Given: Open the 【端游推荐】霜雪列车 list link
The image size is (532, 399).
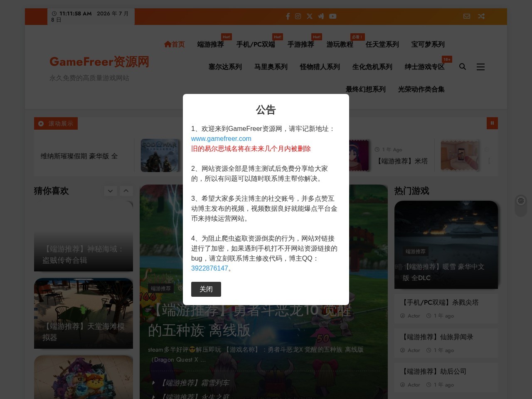Looking at the screenshot, I should point(195,383).
